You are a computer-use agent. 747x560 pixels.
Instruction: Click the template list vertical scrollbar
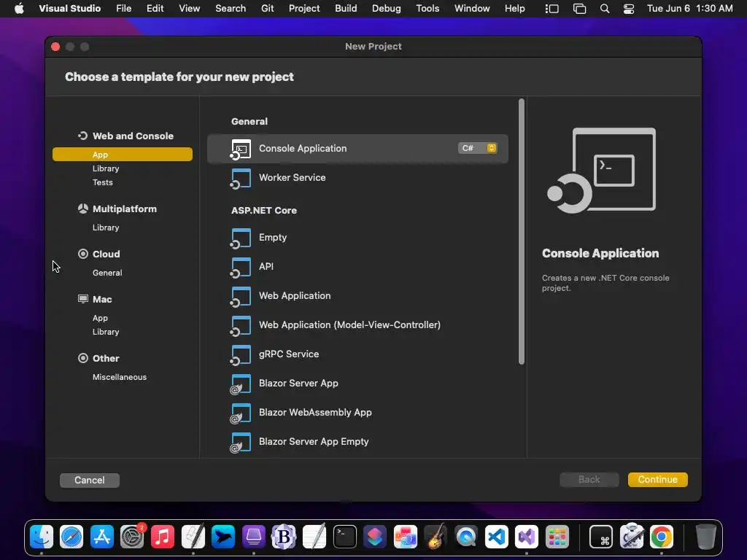pos(521,232)
